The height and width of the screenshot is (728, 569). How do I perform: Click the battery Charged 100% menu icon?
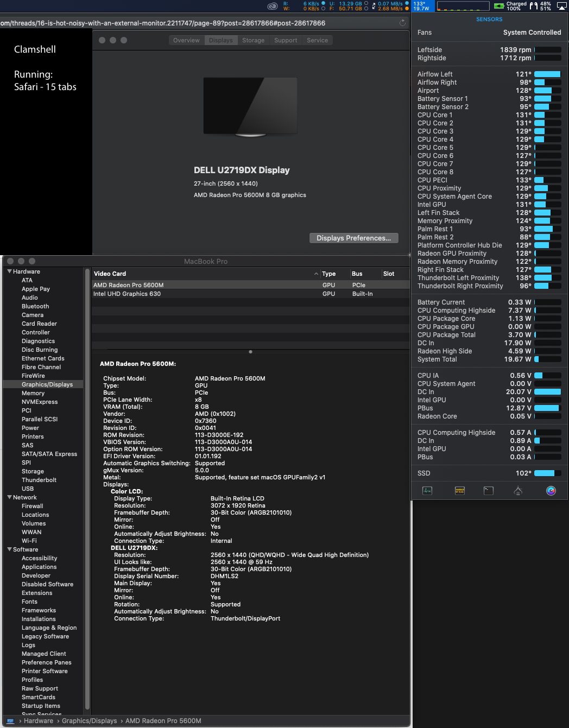[510, 6]
